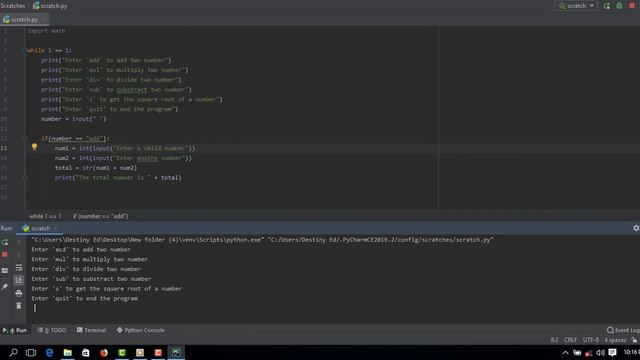
Task: Click the Run button in top toolbar
Action: (607, 6)
